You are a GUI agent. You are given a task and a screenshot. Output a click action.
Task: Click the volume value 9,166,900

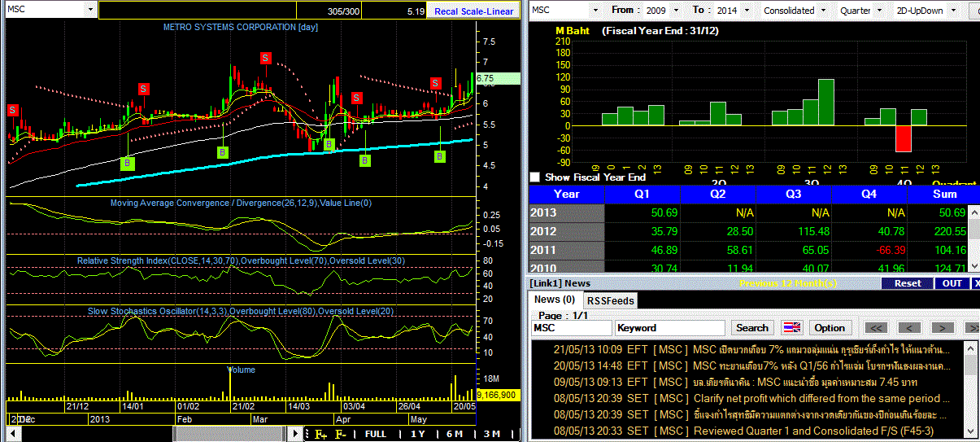(x=497, y=395)
